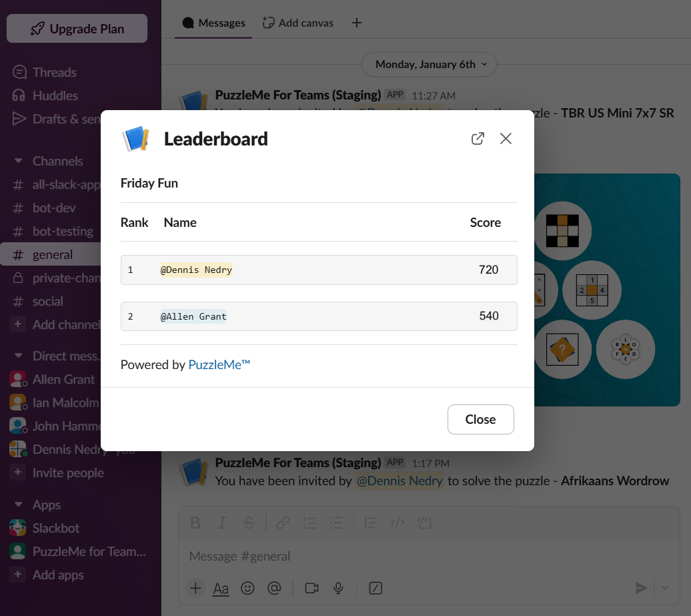Click the mention @ icon in composer

[x=274, y=588]
